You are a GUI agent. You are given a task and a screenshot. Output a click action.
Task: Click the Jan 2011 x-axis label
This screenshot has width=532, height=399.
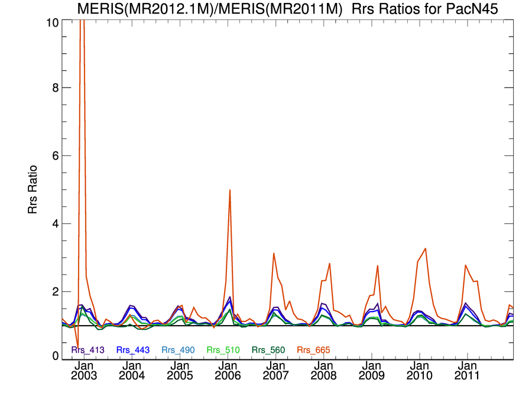[x=467, y=371]
